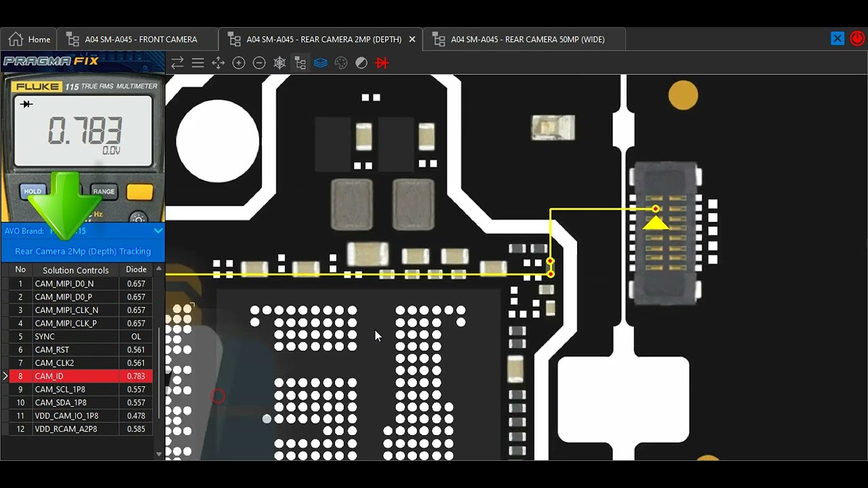
Task: Select the CAM_MIPI_D0_P row
Action: click(x=81, y=297)
